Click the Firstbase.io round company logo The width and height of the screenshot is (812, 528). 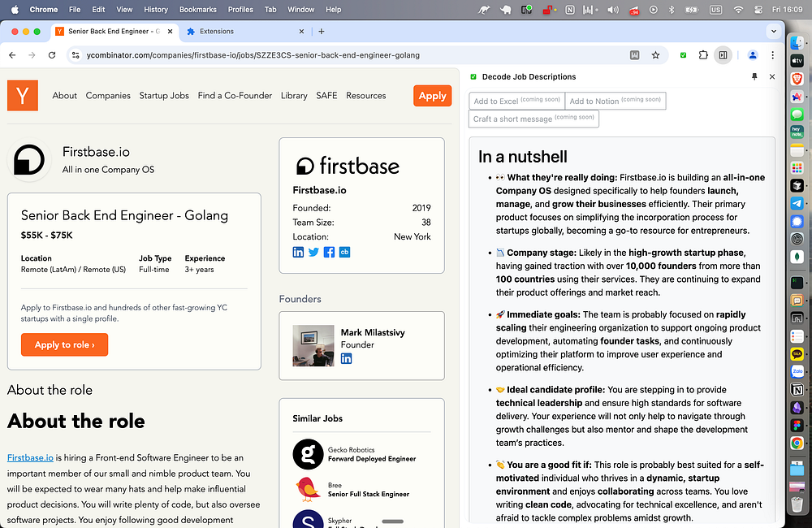coord(29,159)
